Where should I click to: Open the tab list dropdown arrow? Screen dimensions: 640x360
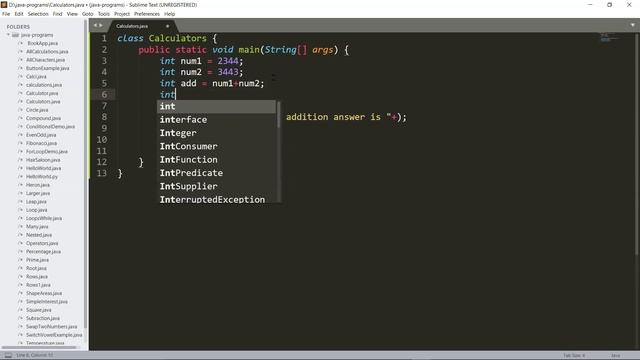click(632, 25)
